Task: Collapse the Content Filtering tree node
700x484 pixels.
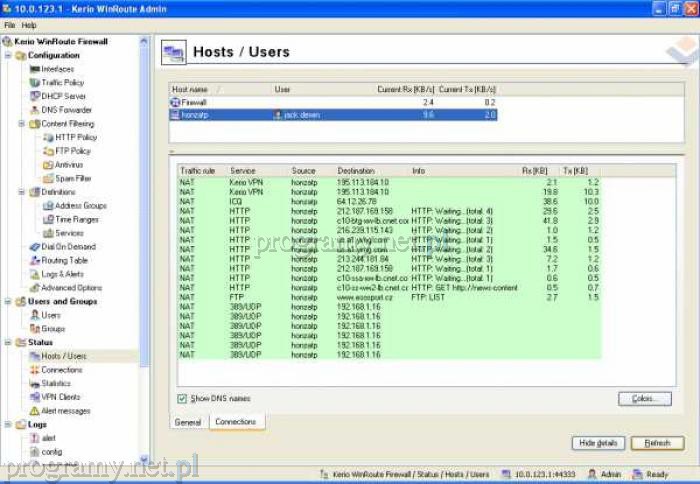Action: pyautogui.click(x=22, y=124)
